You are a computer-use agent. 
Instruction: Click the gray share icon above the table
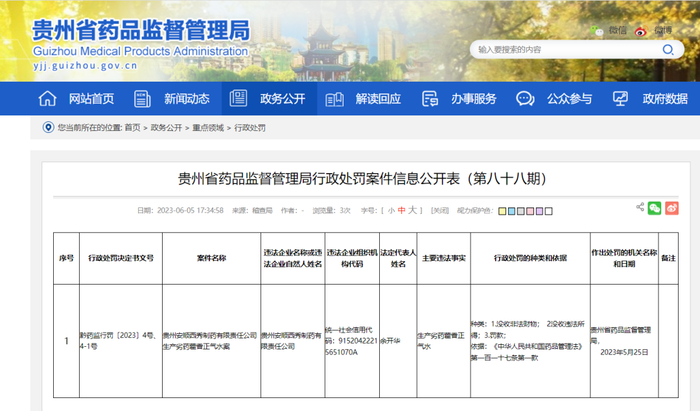640,208
